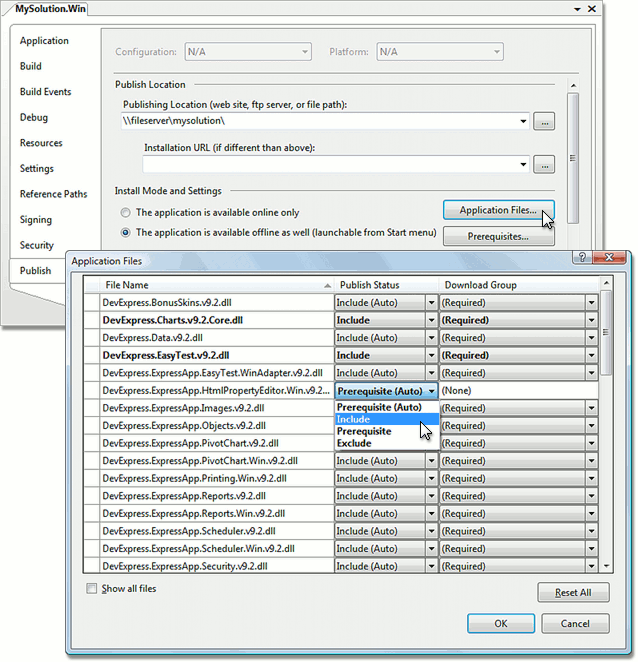
Task: Open Download Group dropdown for DevExpress.EasyTest.v9.2.dll
Action: tap(592, 355)
